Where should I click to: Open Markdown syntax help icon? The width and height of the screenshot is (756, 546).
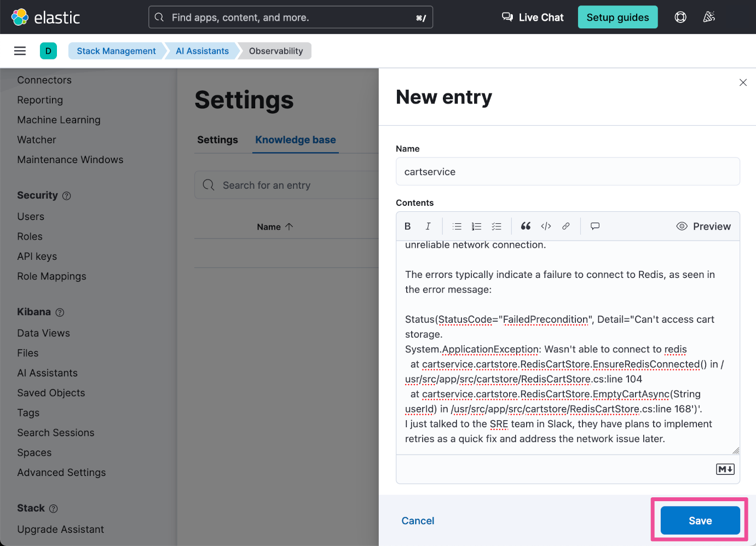click(x=725, y=469)
